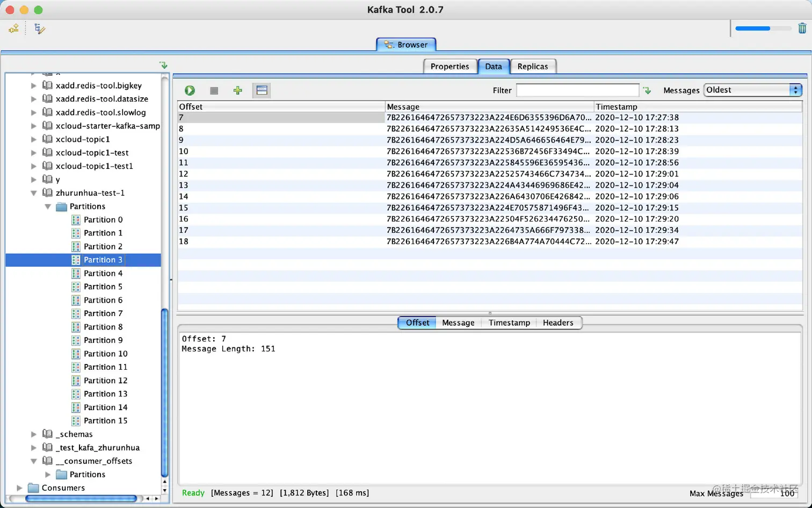
Task: Click the green refresh arrow above the tree
Action: [x=163, y=65]
